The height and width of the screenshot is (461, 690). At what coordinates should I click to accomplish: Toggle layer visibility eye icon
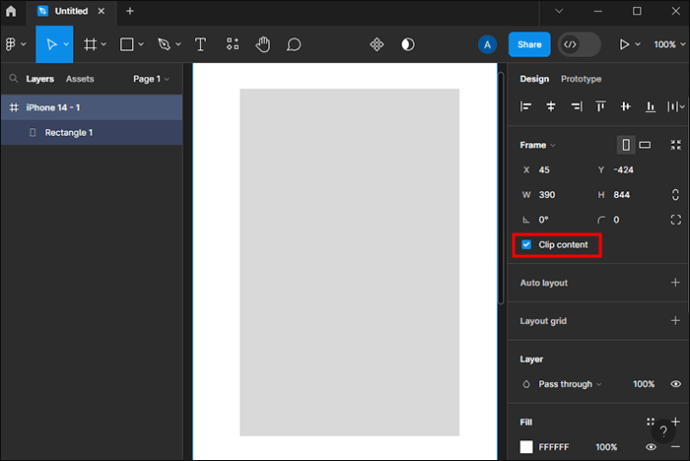[675, 384]
